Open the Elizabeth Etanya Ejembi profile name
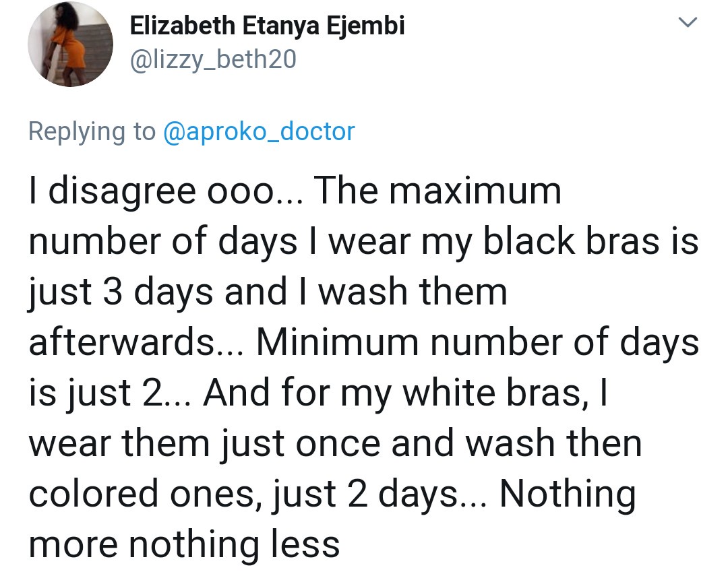Viewport: 728px width, 576px height. [x=267, y=27]
